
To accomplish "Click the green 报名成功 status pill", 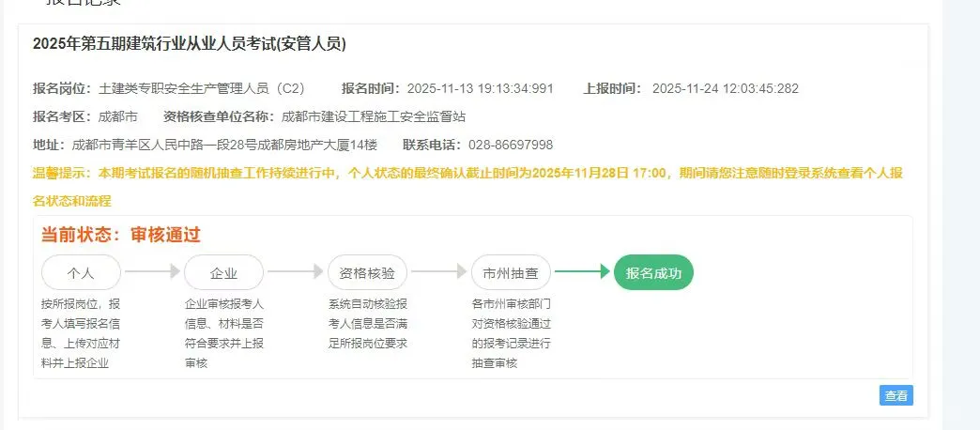I will click(653, 272).
